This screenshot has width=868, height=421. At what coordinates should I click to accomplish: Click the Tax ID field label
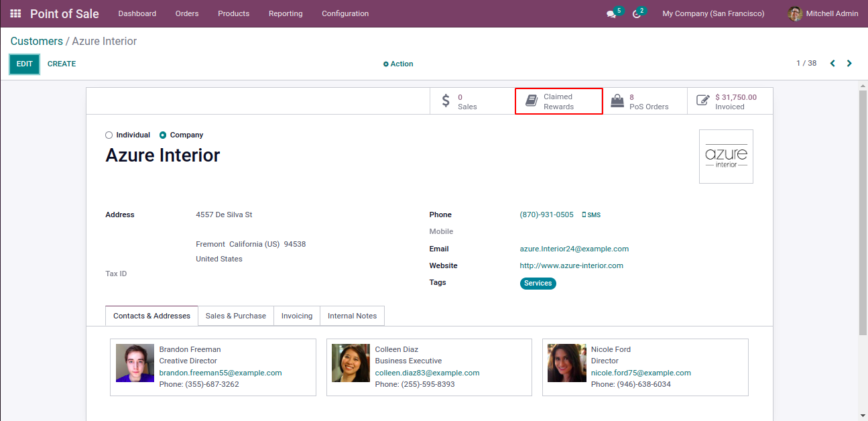[116, 274]
